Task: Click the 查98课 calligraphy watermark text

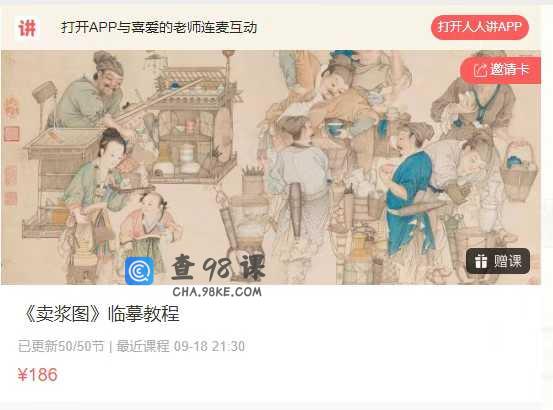Action: coord(218,269)
